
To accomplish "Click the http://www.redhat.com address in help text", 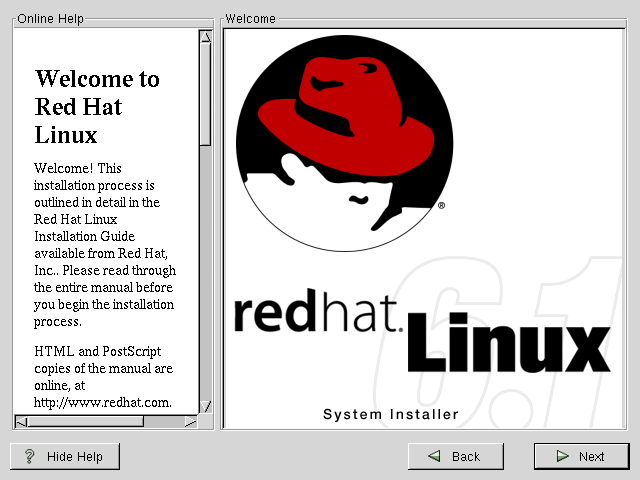I will [x=102, y=402].
